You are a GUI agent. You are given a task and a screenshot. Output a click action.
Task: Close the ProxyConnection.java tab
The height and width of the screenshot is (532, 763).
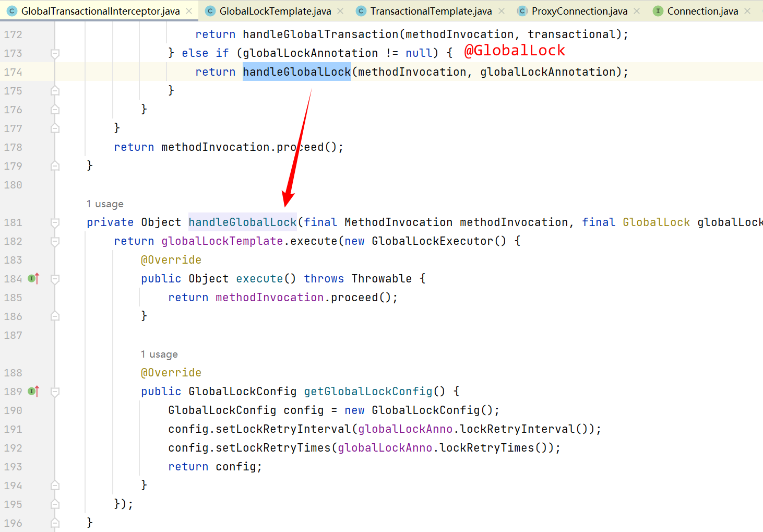point(637,11)
